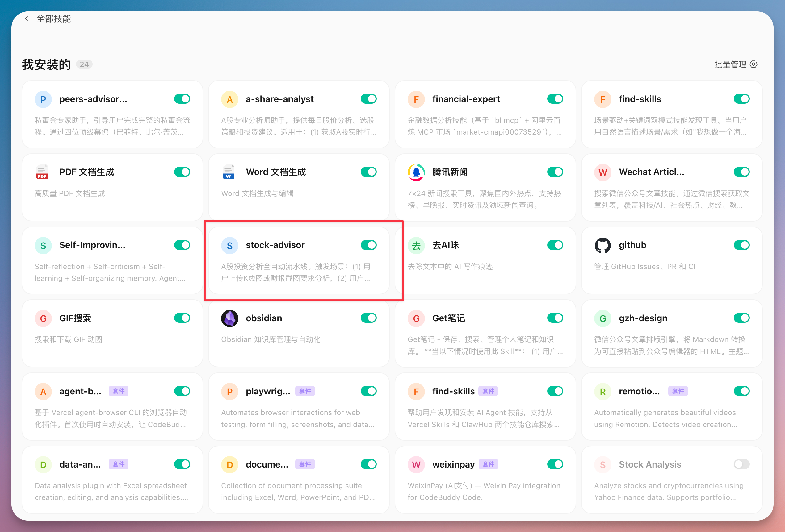Switch off the obsidian toggle
Image resolution: width=785 pixels, height=532 pixels.
coord(368,318)
